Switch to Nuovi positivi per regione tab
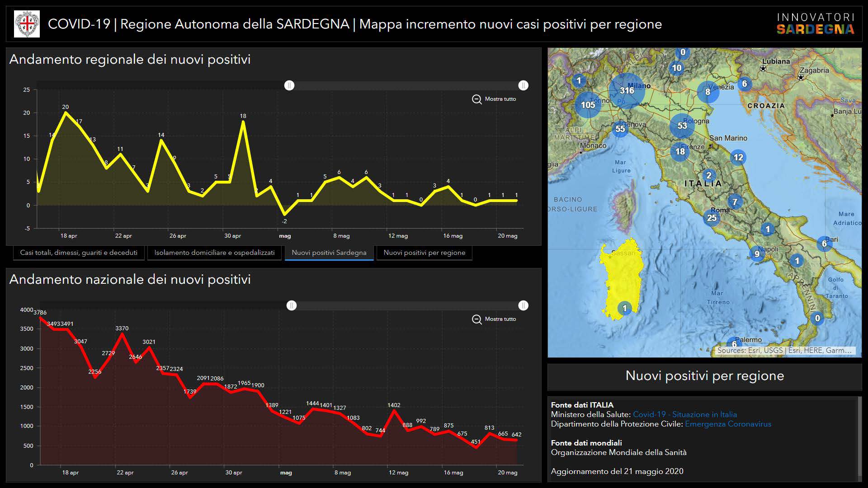The width and height of the screenshot is (868, 488). [x=424, y=253]
